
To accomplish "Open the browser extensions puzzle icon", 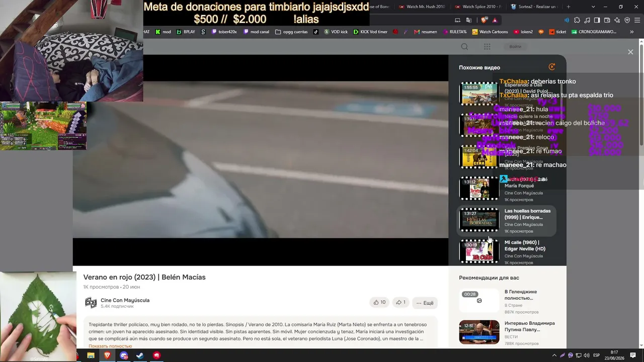I will point(577,20).
